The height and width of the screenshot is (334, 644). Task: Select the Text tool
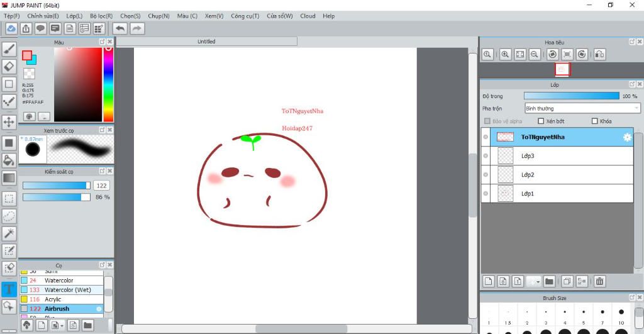coord(9,289)
